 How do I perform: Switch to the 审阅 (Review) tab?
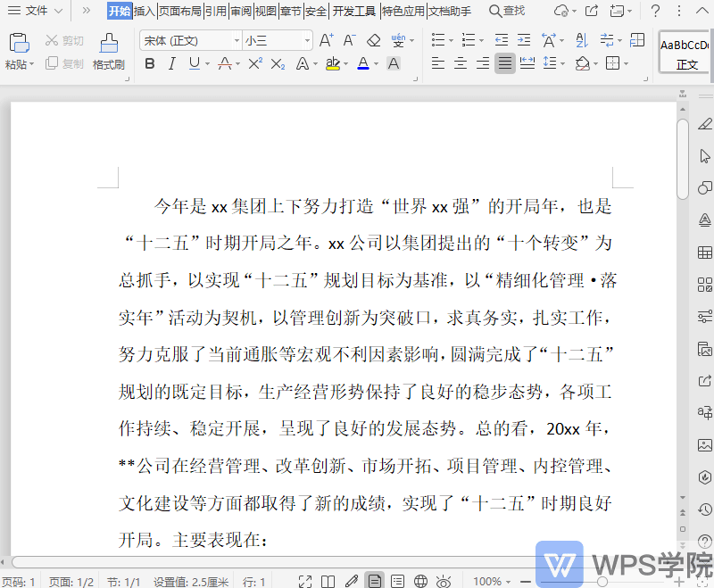click(241, 11)
